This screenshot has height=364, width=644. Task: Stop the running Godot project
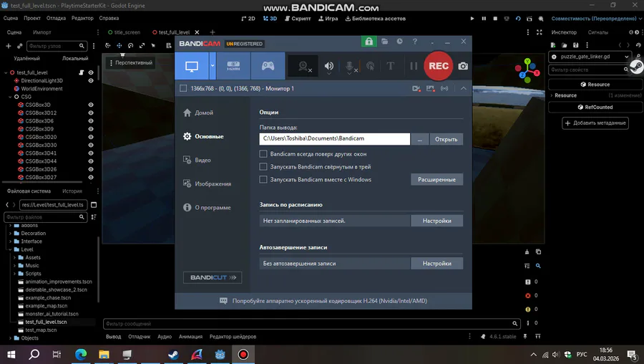tap(495, 19)
